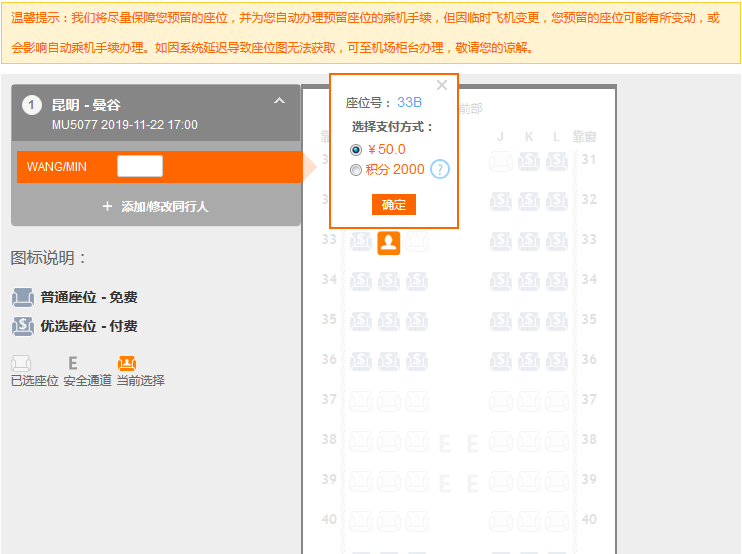
Task: Click 添加/修改同行人 to add companions
Action: point(155,206)
